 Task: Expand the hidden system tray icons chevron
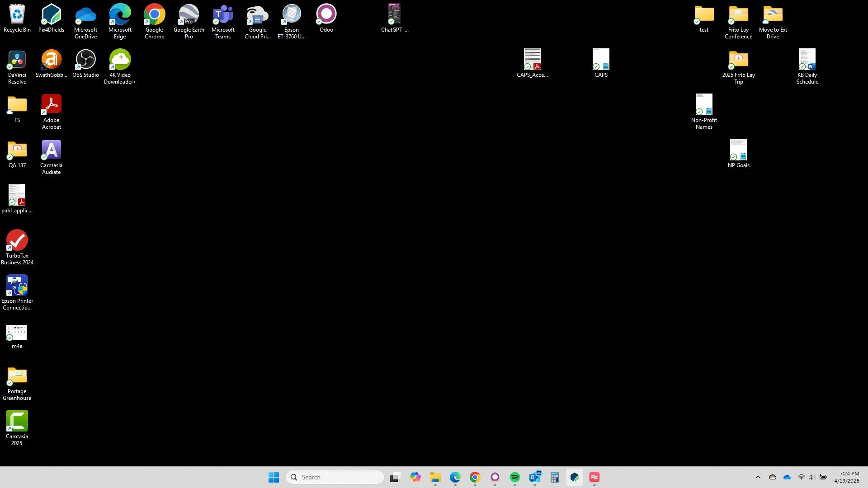pos(758,478)
